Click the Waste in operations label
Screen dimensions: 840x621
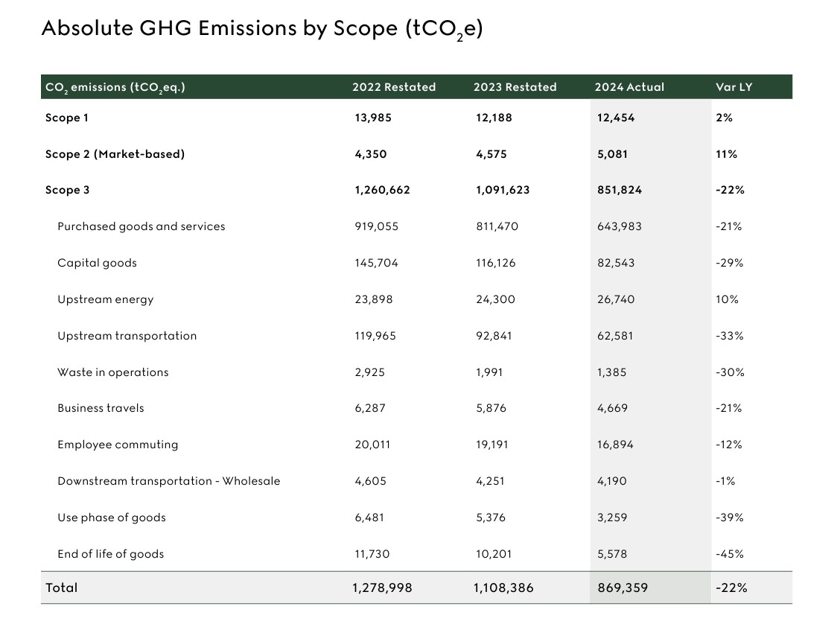(112, 372)
